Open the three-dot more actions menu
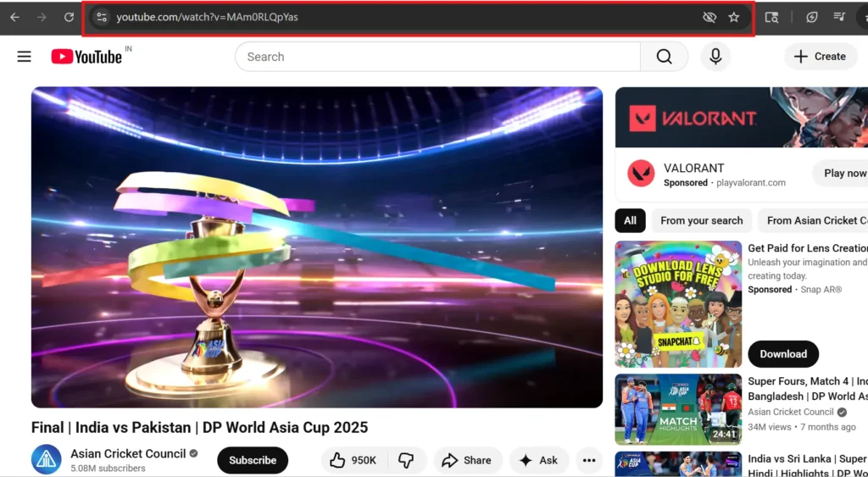This screenshot has width=868, height=477. point(589,460)
